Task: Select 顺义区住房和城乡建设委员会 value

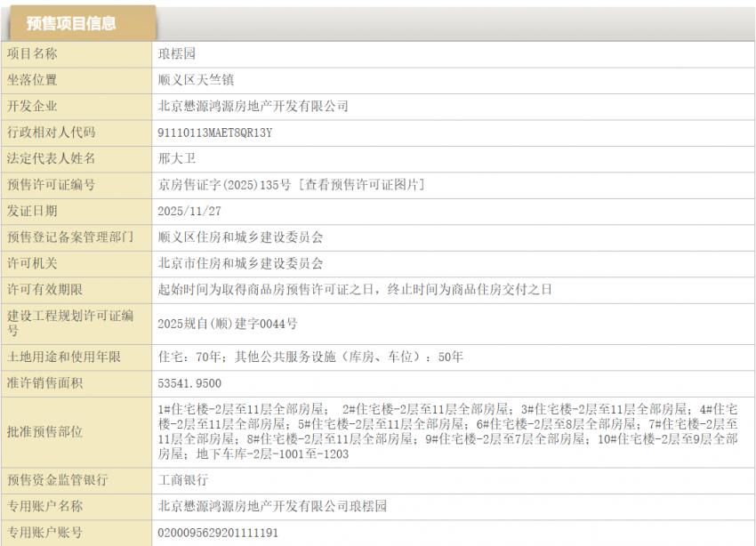Action: (240, 237)
